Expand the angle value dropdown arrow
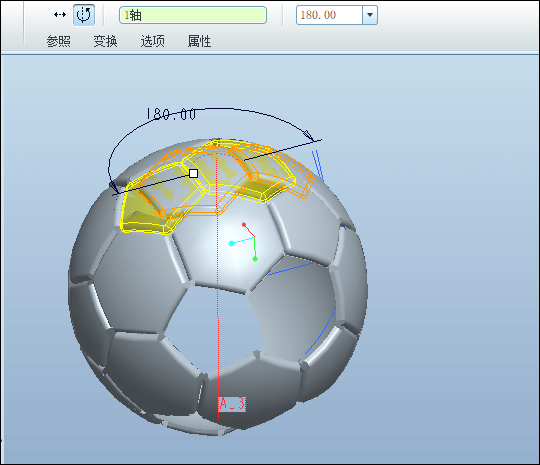The height and width of the screenshot is (465, 540). pyautogui.click(x=370, y=15)
